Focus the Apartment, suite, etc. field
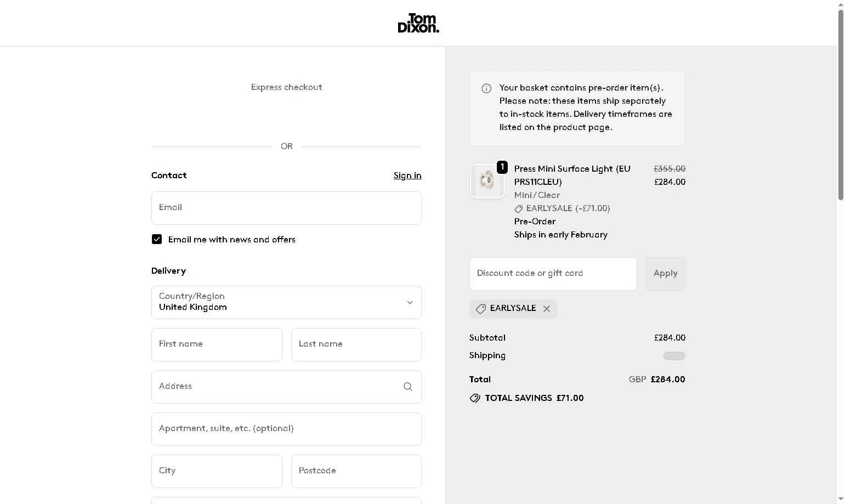 (x=286, y=429)
